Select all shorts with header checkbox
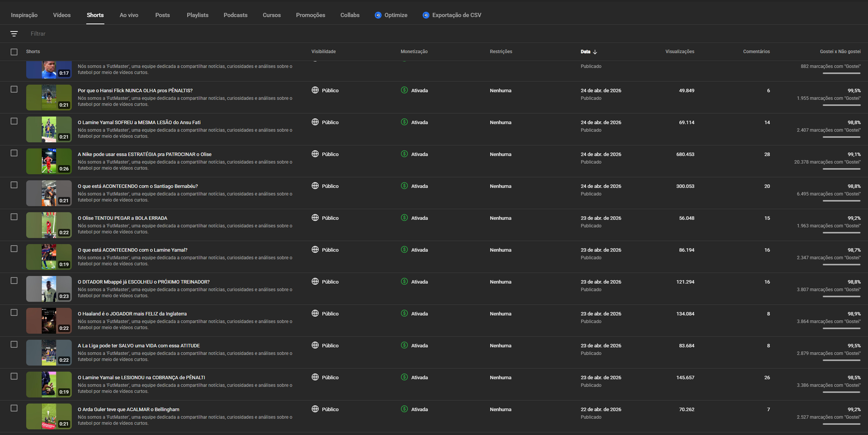 click(14, 52)
